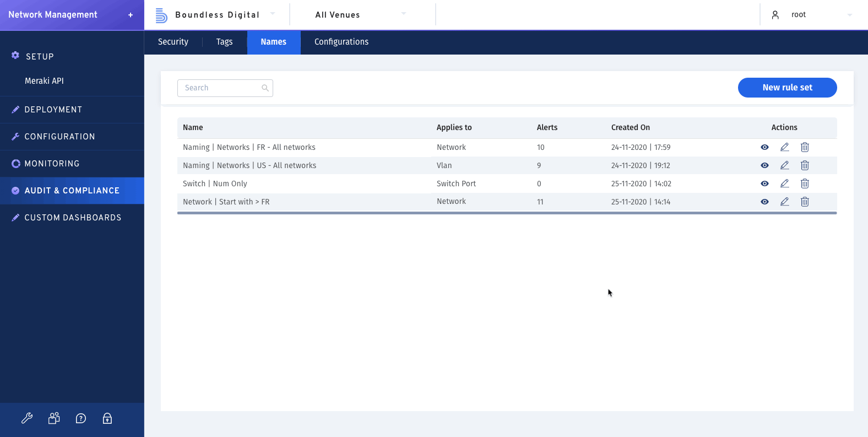
Task: Edit the 'Naming | Networks | US' rule
Action: pyautogui.click(x=785, y=165)
